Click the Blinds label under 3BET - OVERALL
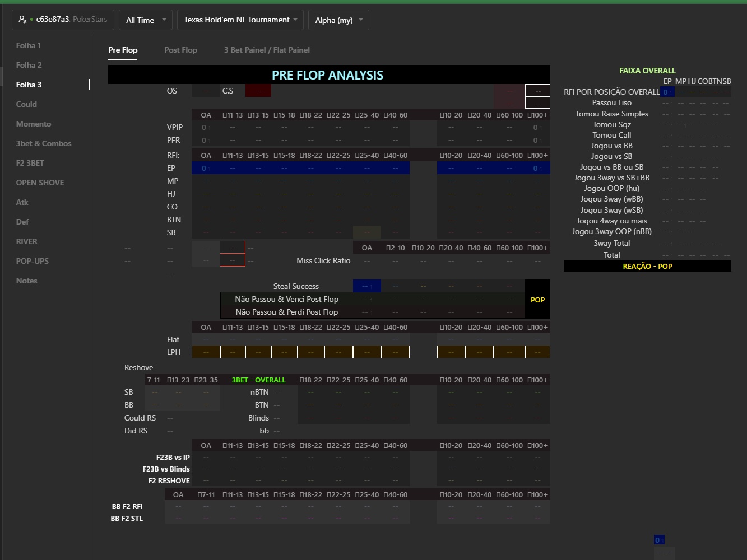The width and height of the screenshot is (747, 560). [258, 418]
